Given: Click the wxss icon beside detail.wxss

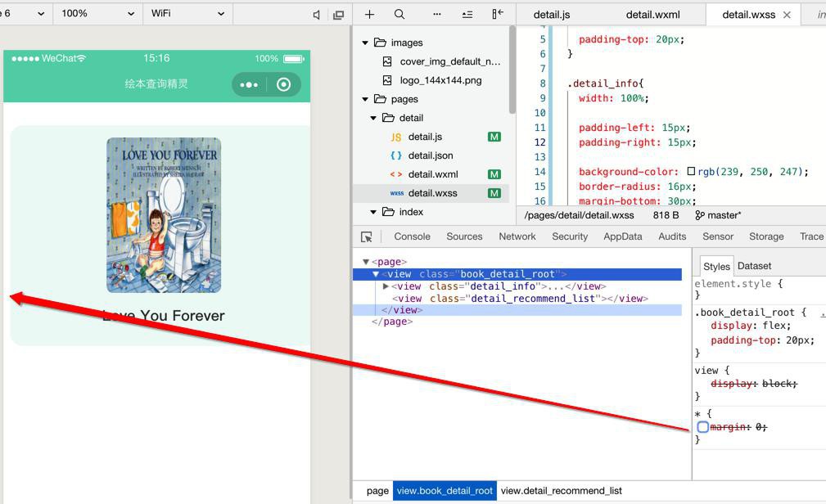Looking at the screenshot, I should click(397, 193).
